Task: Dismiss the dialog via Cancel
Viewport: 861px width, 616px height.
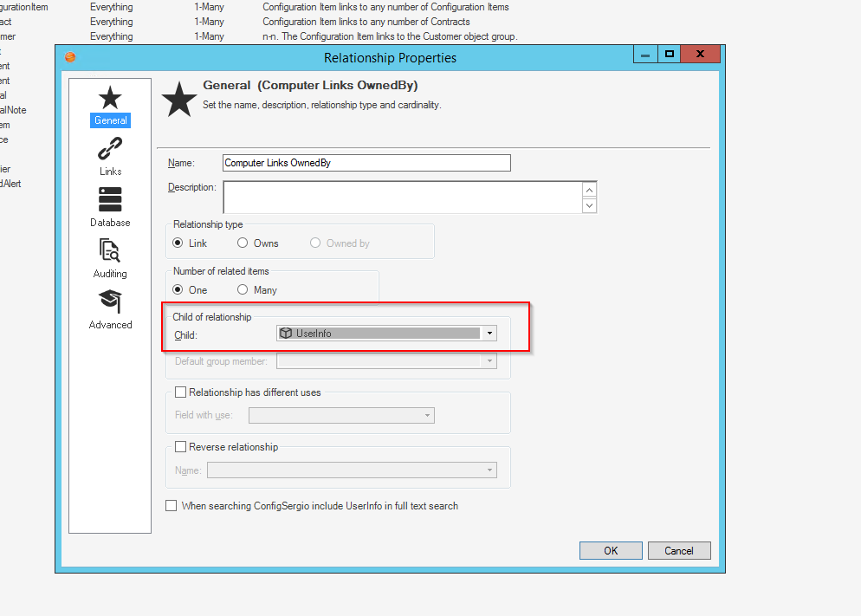Action: tap(679, 550)
